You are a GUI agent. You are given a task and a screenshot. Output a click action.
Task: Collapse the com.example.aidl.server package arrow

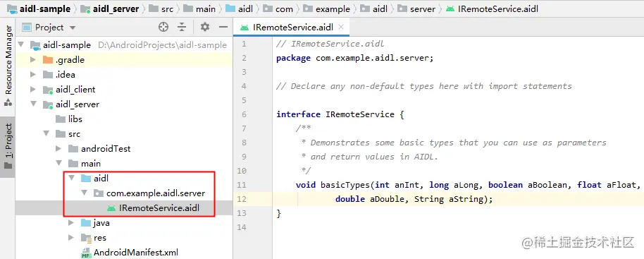click(84, 193)
